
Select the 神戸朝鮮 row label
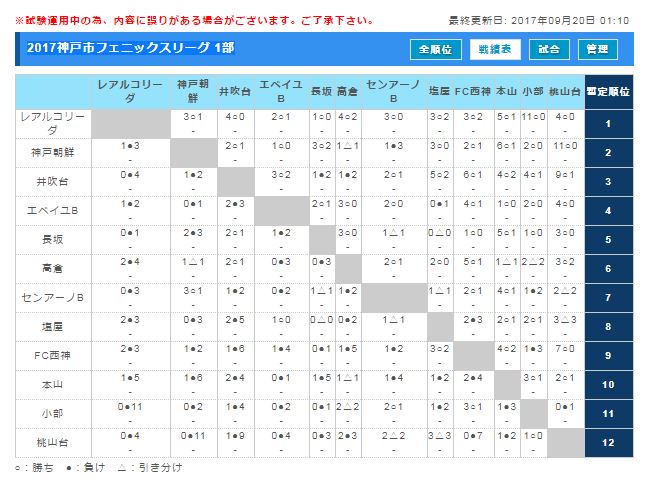[53, 153]
